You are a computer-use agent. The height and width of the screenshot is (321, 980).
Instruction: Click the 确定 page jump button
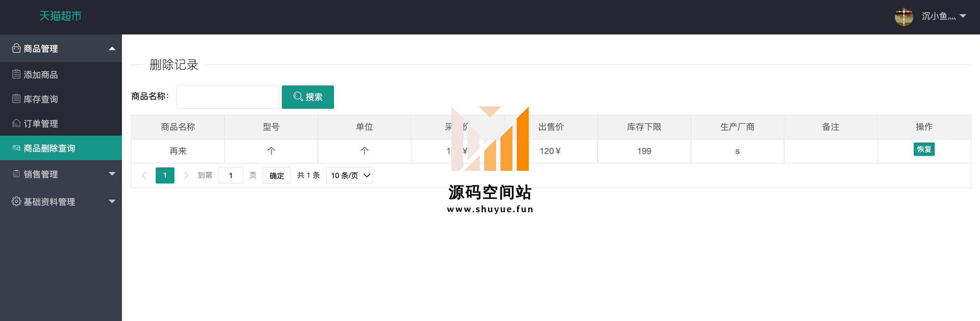pos(276,175)
